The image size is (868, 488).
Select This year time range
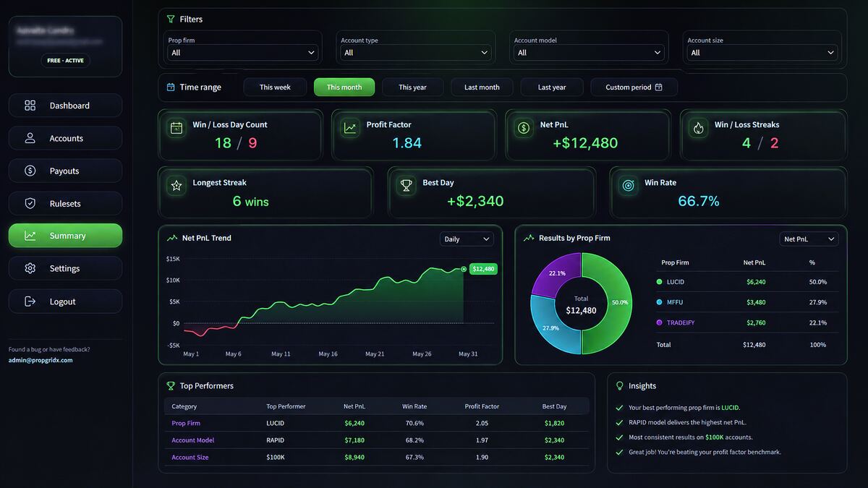click(x=412, y=87)
